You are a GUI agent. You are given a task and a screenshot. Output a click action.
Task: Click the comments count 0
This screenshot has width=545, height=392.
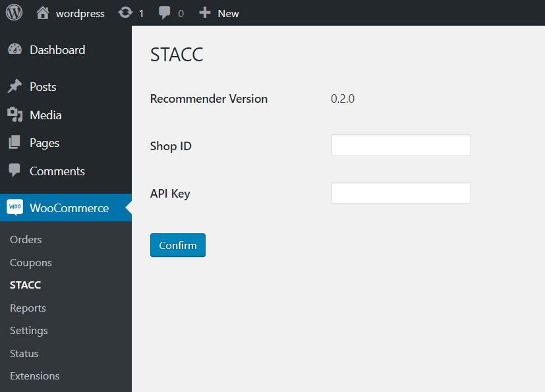[181, 14]
